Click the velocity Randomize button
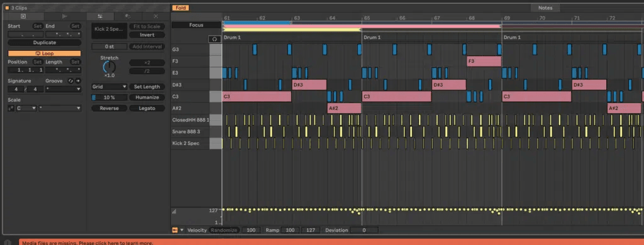The width and height of the screenshot is (644, 245). [x=224, y=230]
